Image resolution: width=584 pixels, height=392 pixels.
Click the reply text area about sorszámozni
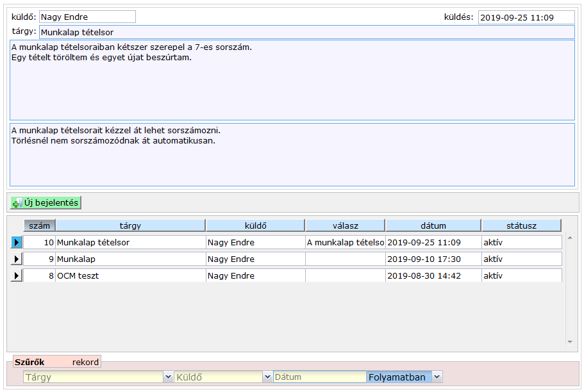click(x=292, y=154)
